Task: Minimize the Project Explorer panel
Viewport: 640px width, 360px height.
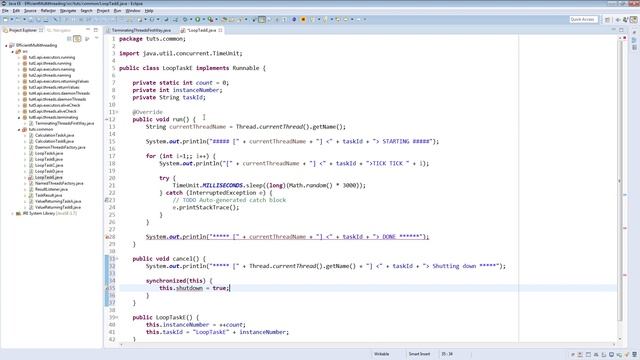Action: tap(88, 30)
